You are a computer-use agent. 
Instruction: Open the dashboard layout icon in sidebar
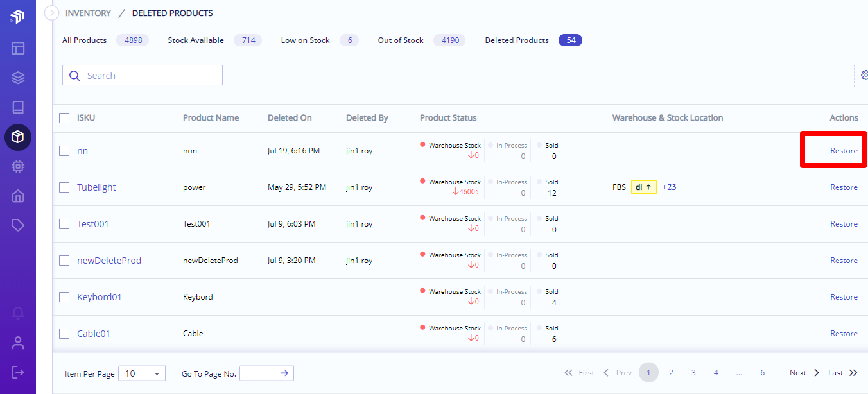click(x=18, y=48)
